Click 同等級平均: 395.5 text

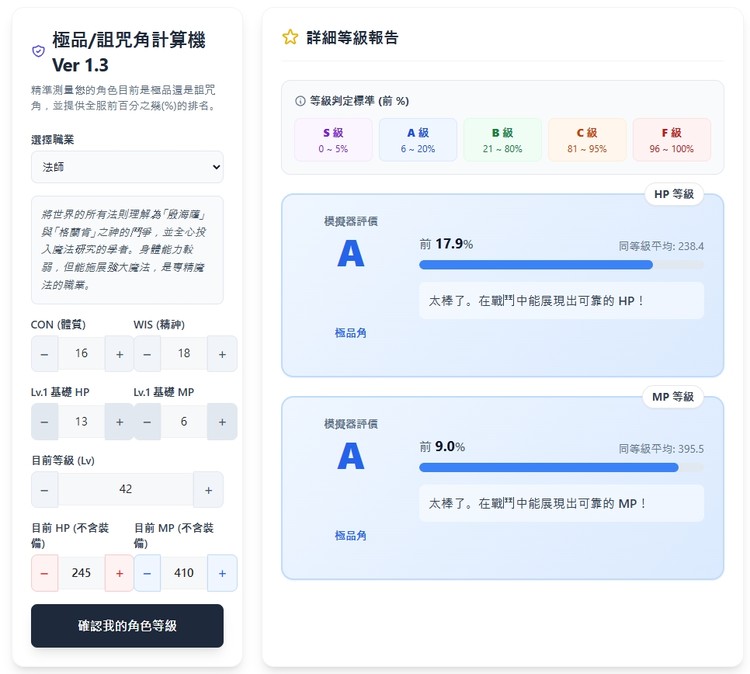pyautogui.click(x=661, y=449)
